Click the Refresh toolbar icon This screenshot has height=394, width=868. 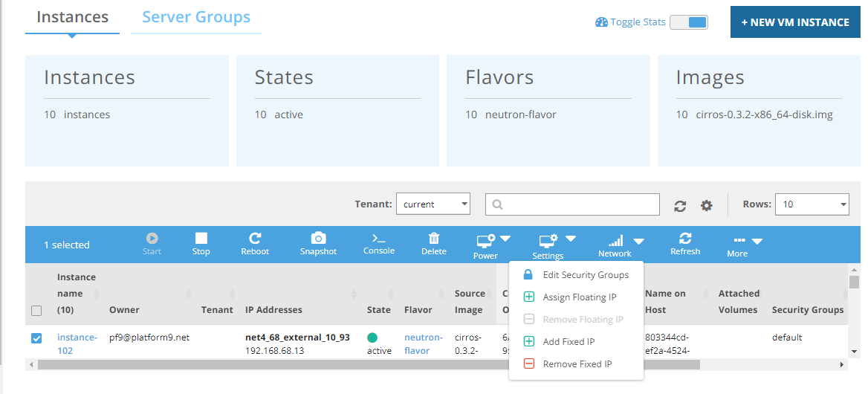tap(685, 239)
